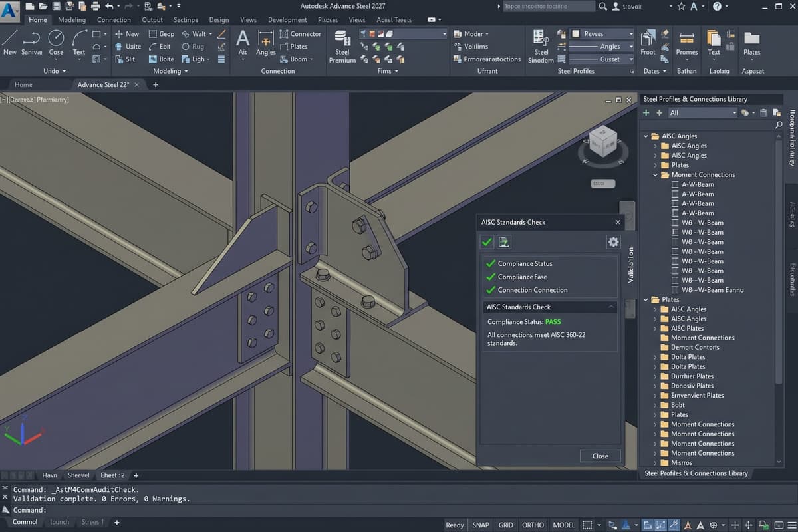This screenshot has height=532, width=798.
Task: Open the Output ribbon tab
Action: [x=152, y=20]
